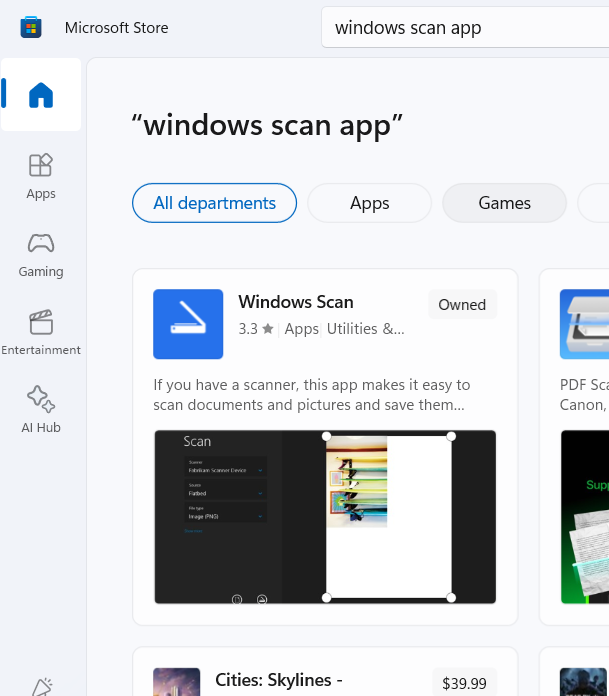Click the Microsoft Store logo icon
609x696 pixels.
click(31, 27)
